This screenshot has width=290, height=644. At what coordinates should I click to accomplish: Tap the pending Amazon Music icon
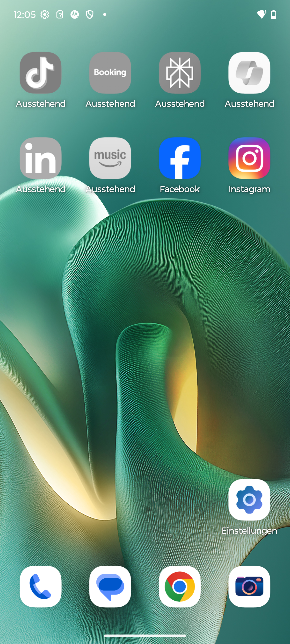[x=110, y=158]
